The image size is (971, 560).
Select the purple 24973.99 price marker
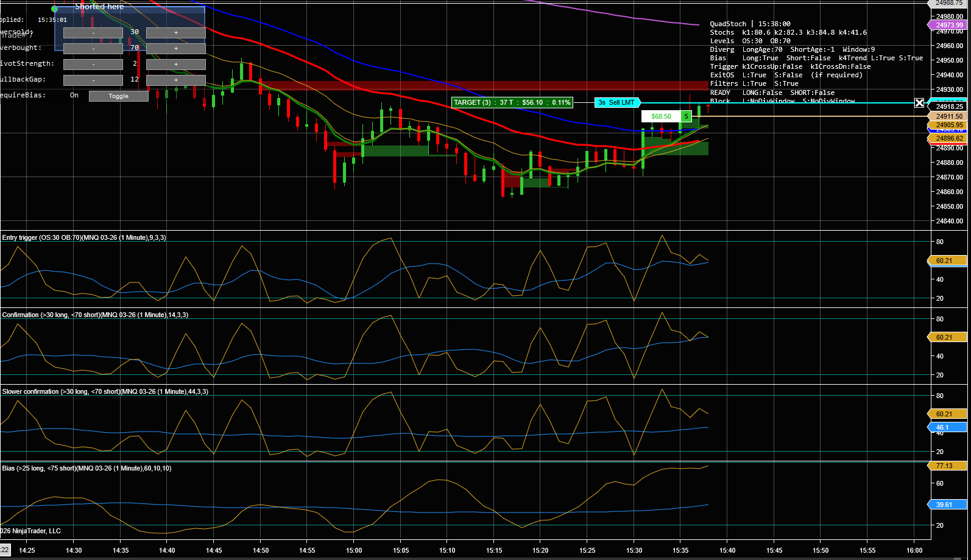948,25
